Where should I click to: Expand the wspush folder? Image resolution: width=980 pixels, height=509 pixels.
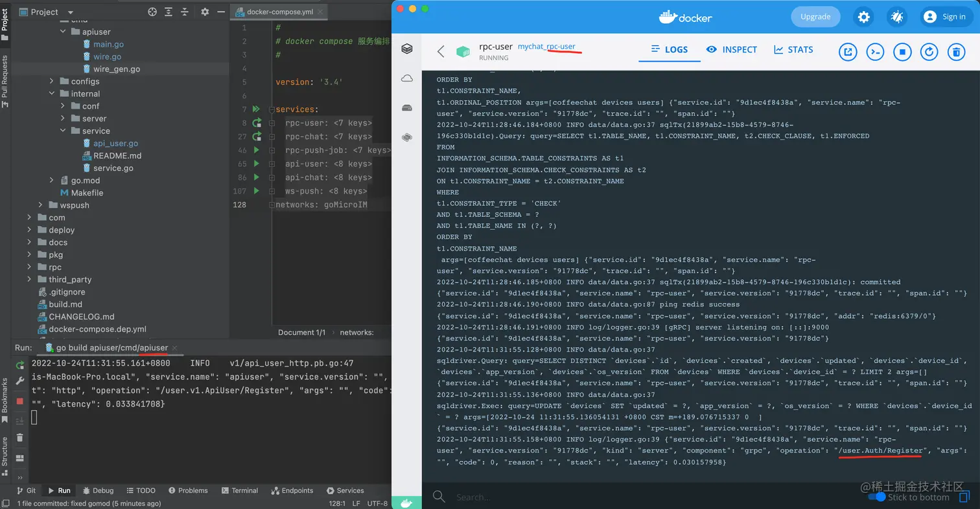pos(40,205)
